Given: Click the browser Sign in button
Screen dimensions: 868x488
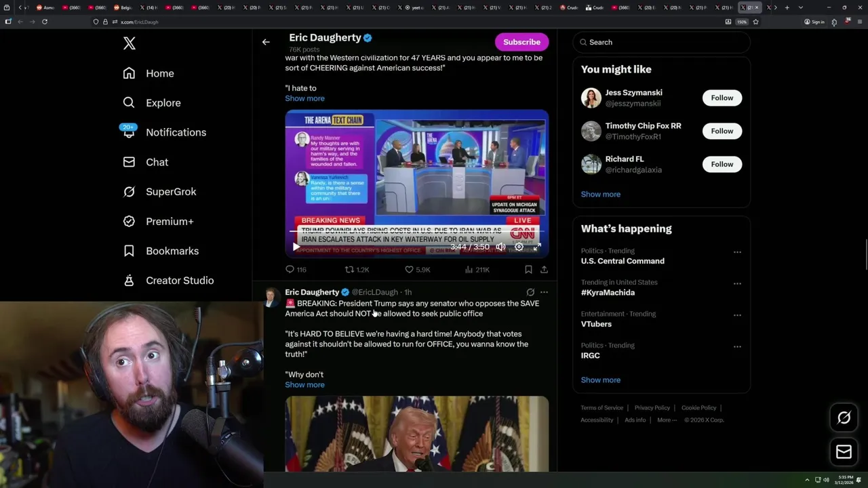Looking at the screenshot, I should pos(814,22).
